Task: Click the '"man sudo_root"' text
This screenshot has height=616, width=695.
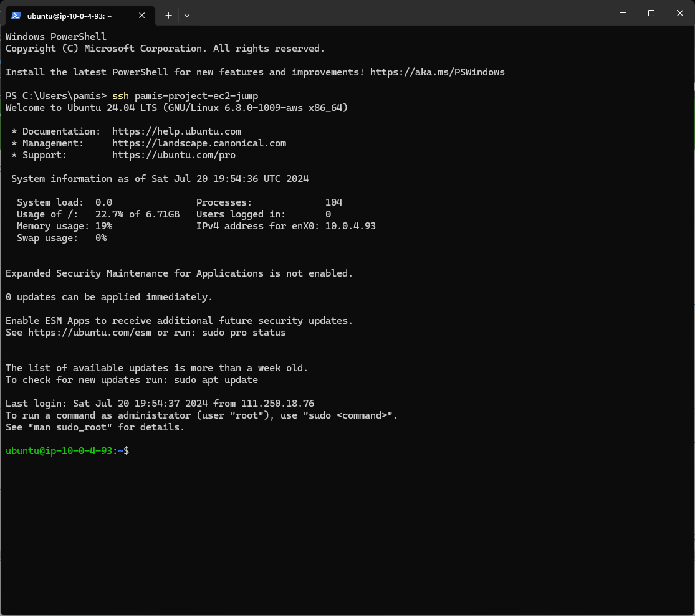Action: tap(70, 427)
